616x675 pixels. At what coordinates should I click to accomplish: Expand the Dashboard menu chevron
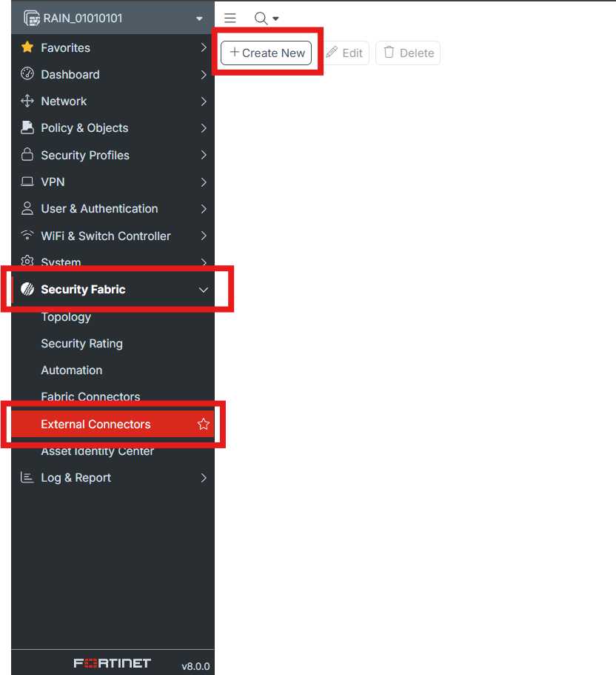click(204, 75)
